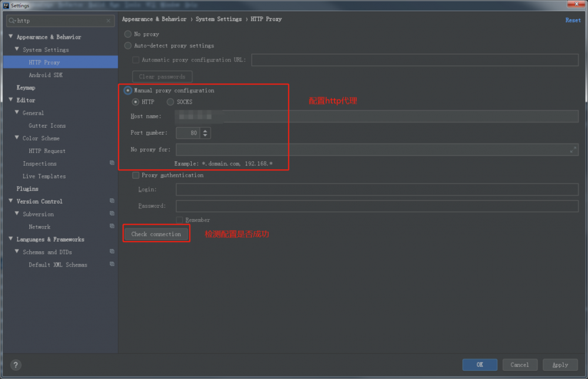
Task: Click the Port number value field
Action: coord(188,133)
